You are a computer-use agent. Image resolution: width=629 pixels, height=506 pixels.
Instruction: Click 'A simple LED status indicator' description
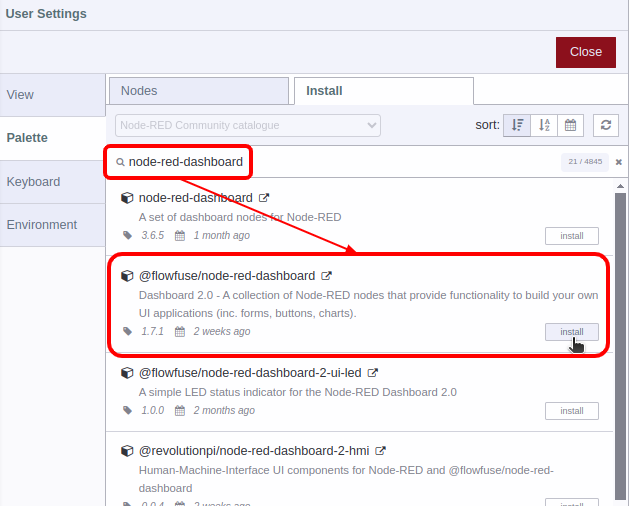click(x=298, y=392)
